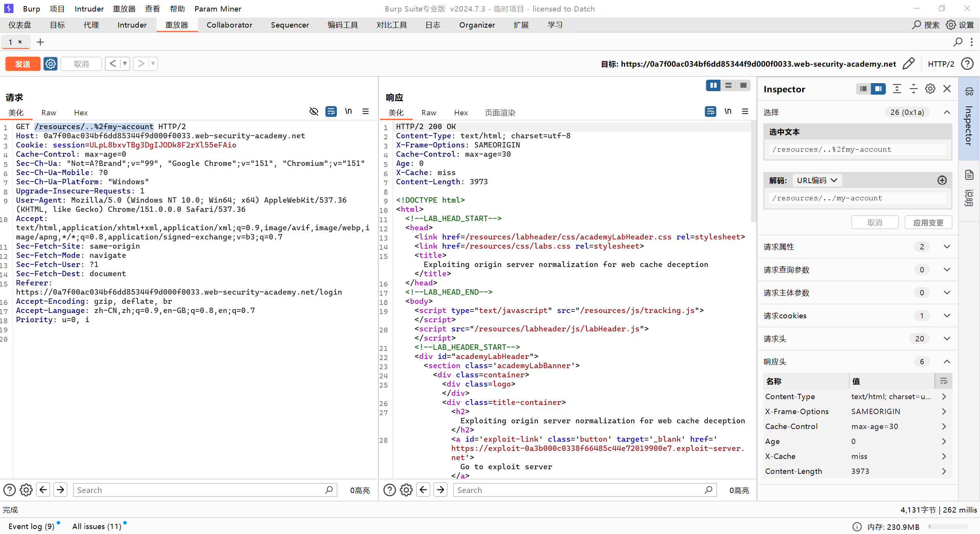Open the URL编码 decode type dropdown
The image size is (980, 534).
click(x=817, y=180)
